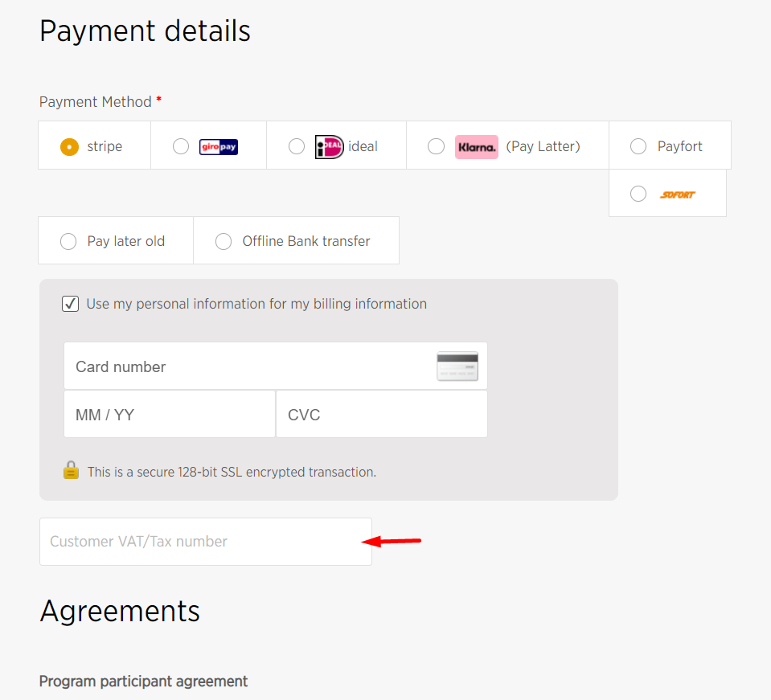Click the iDEAL logo icon
The width and height of the screenshot is (771, 700).
329,146
